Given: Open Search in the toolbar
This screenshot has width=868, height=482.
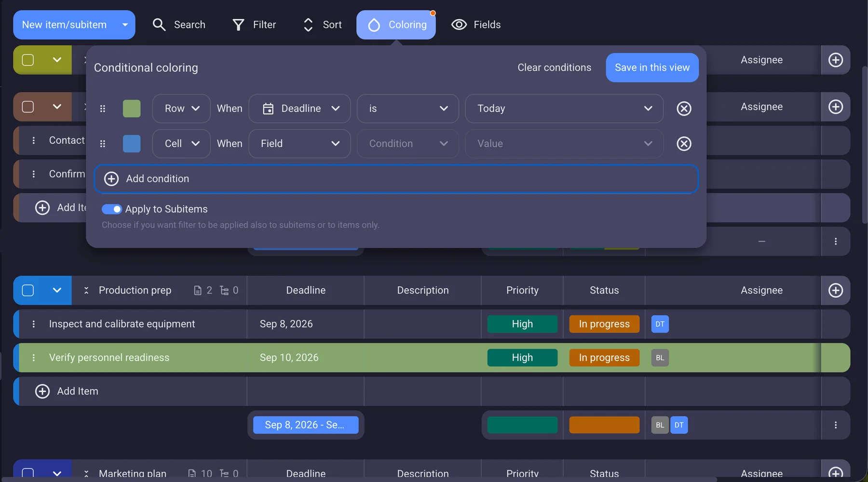Looking at the screenshot, I should (x=179, y=25).
